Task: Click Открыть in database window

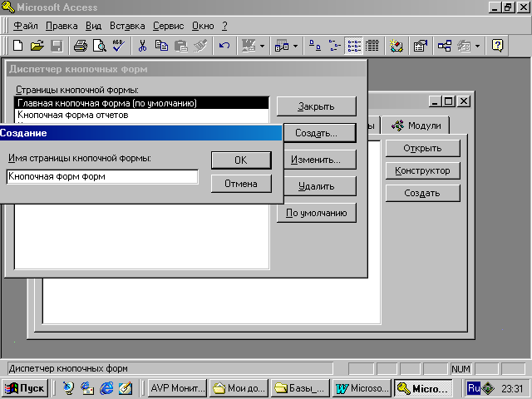Action: pos(423,148)
